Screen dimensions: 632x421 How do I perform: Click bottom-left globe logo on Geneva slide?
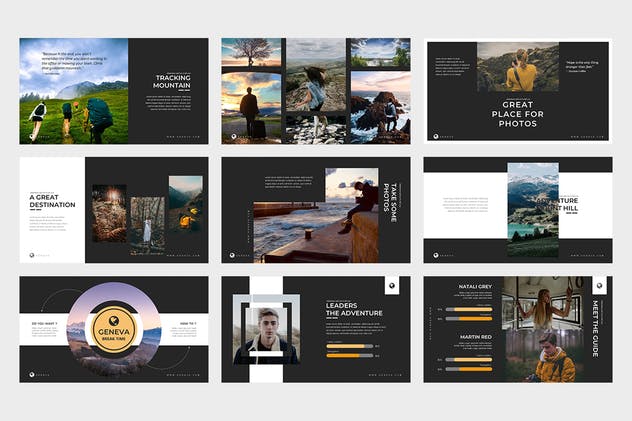click(x=32, y=375)
